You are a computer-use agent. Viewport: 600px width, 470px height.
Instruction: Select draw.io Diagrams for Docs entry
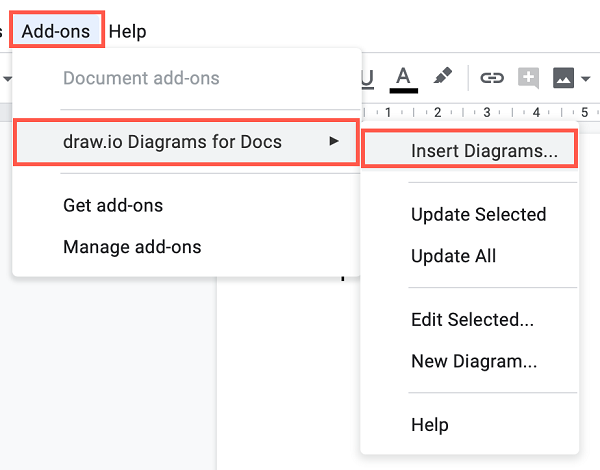[186, 142]
